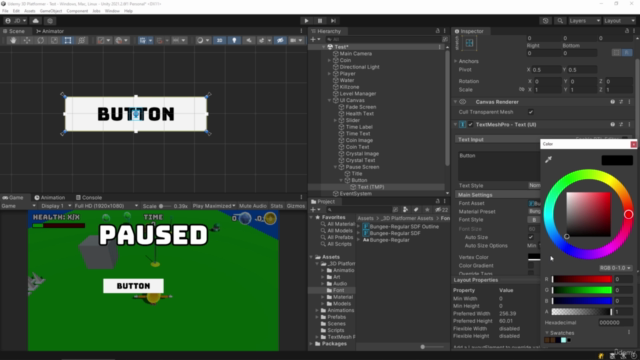Select the Transform combined tool
This screenshot has width=640, height=360.
[x=82, y=40]
